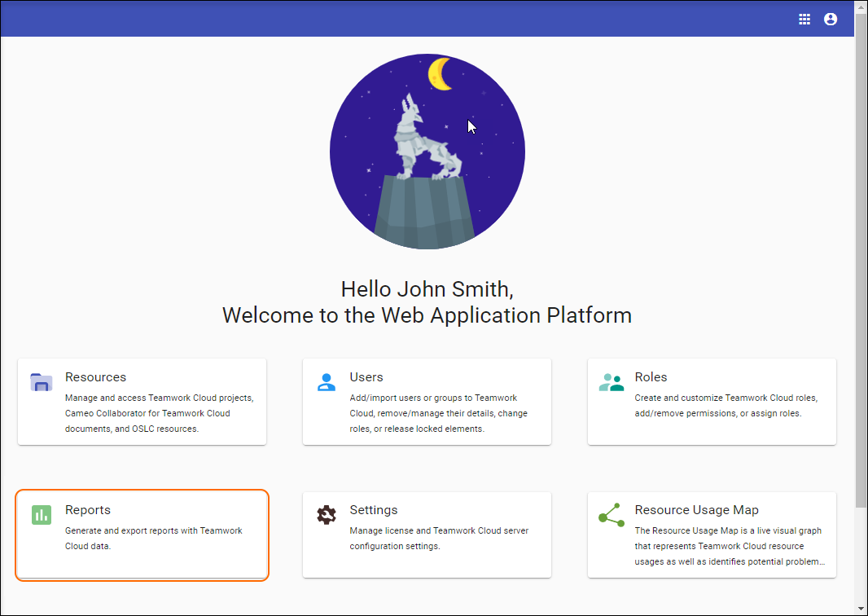Open the Resource Usage Map heading
Image resolution: width=868 pixels, height=616 pixels.
(696, 510)
